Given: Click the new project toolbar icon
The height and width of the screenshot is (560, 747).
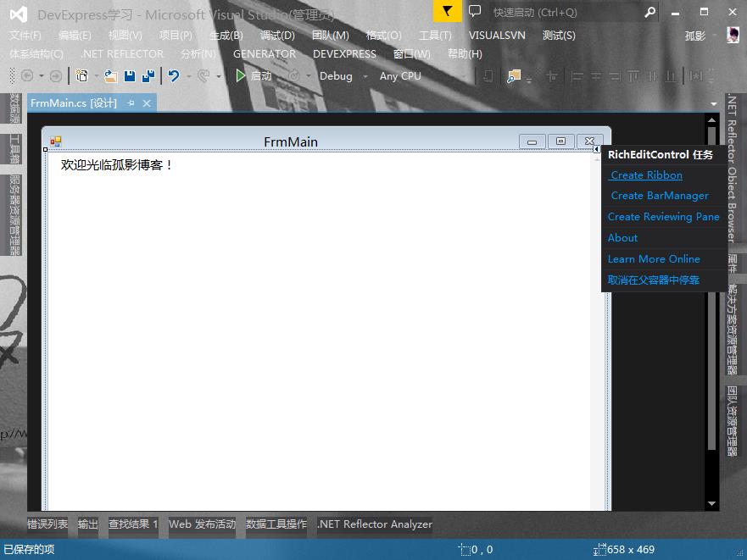Looking at the screenshot, I should [82, 75].
